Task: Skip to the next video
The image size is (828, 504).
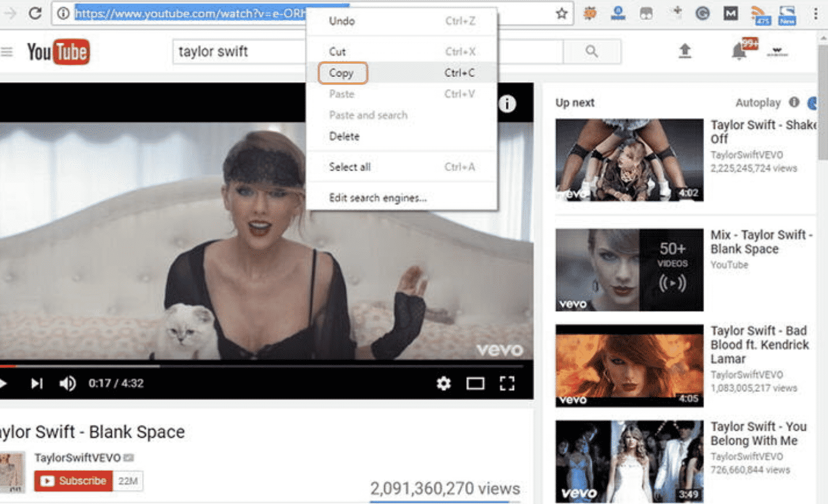Action: point(36,383)
